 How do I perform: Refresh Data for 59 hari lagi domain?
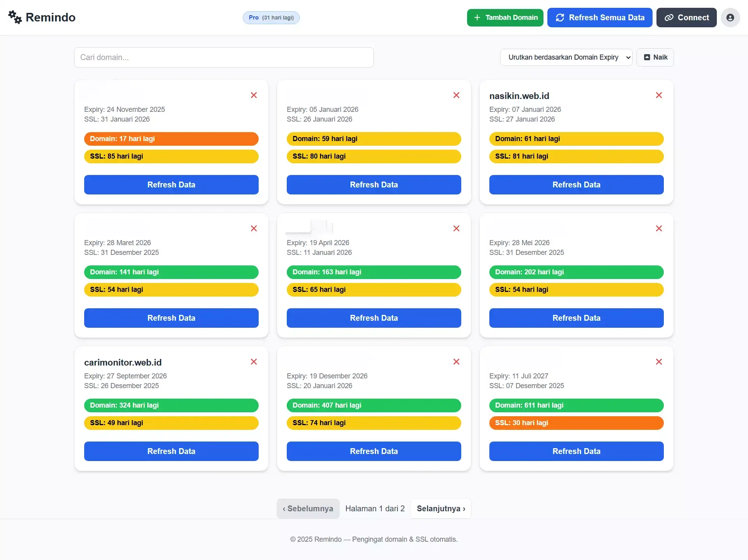pyautogui.click(x=374, y=185)
